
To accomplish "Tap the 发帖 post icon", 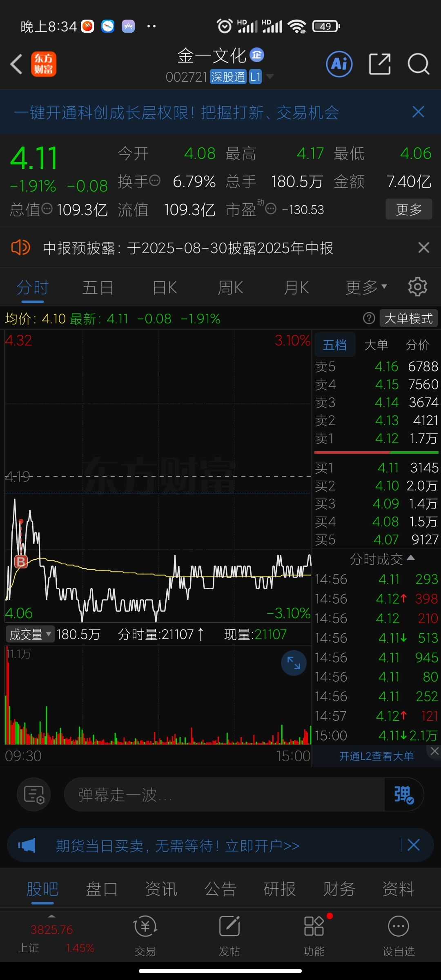I will 229,935.
